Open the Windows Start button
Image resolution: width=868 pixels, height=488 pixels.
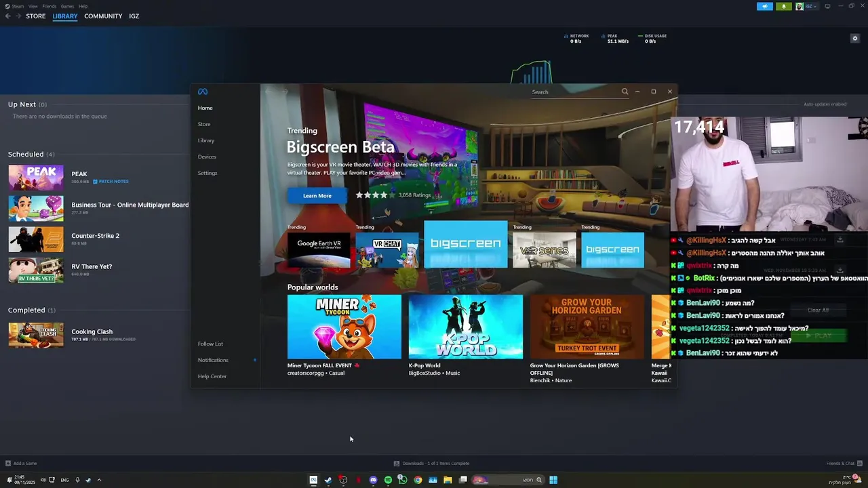coord(553,480)
